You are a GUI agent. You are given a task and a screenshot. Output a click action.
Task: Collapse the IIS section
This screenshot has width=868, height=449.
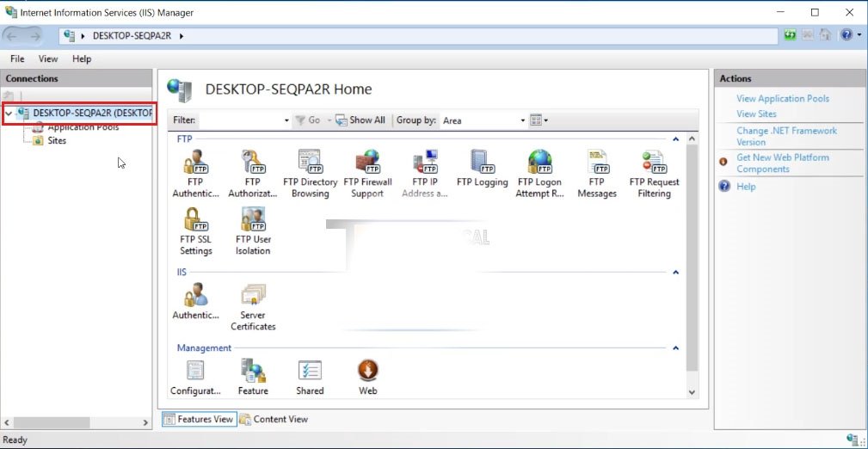point(675,273)
